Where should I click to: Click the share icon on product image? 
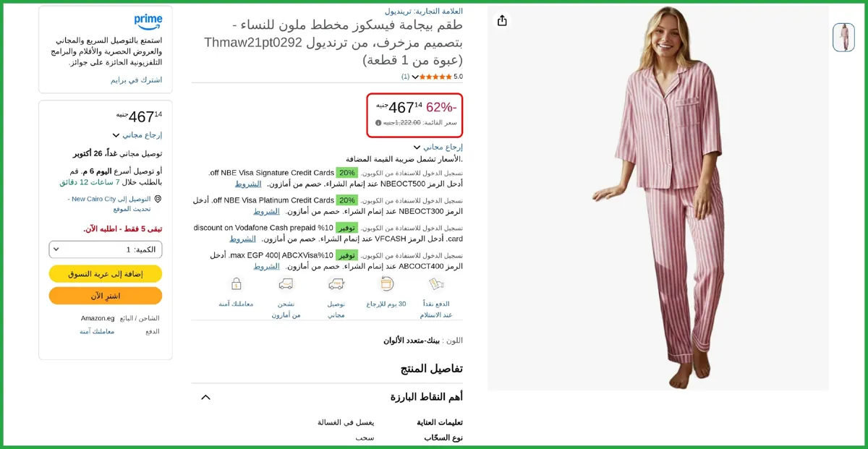pyautogui.click(x=502, y=20)
